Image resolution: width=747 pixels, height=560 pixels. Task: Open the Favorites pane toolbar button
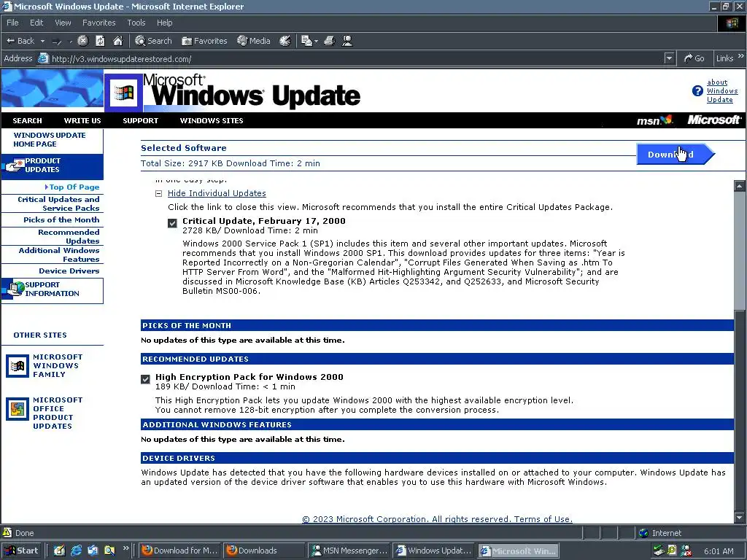(x=204, y=41)
